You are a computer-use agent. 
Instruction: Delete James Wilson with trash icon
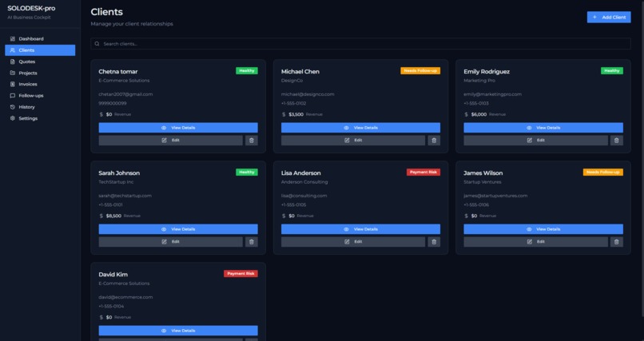click(x=617, y=242)
